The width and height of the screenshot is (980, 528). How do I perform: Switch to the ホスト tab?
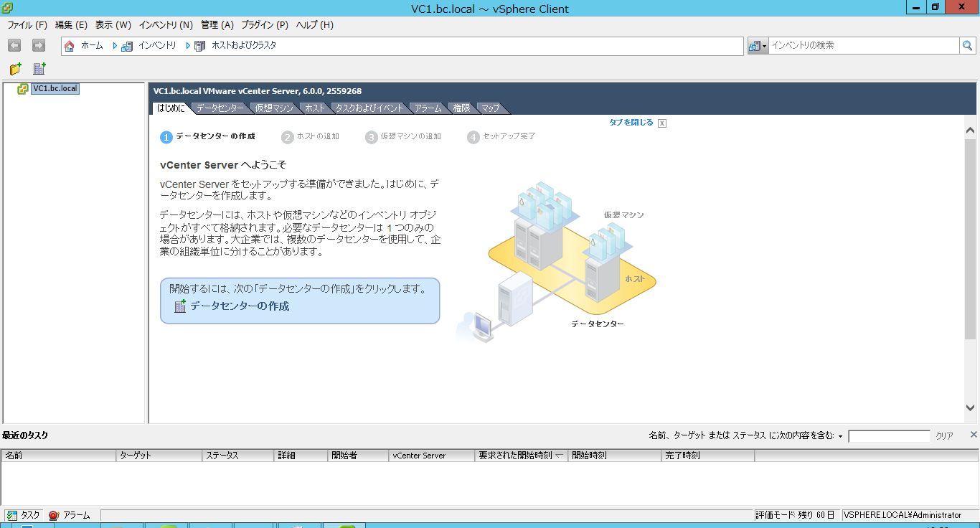coord(314,108)
